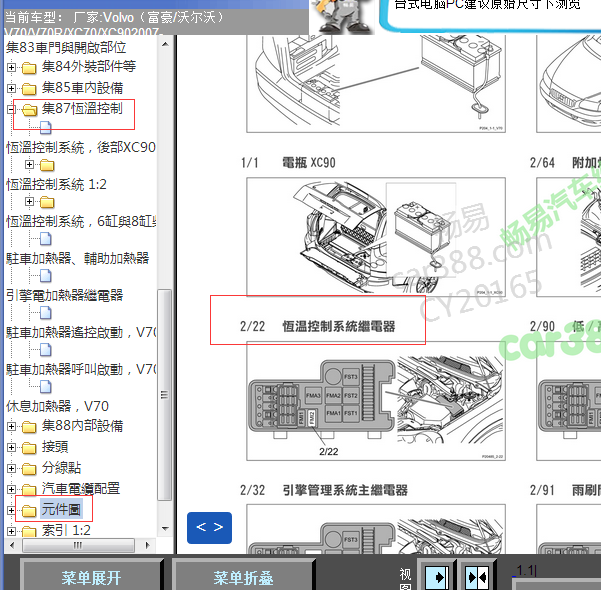Click document icon for 駐車加熱器遙控啟動
This screenshot has height=590, width=601.
tap(46, 313)
